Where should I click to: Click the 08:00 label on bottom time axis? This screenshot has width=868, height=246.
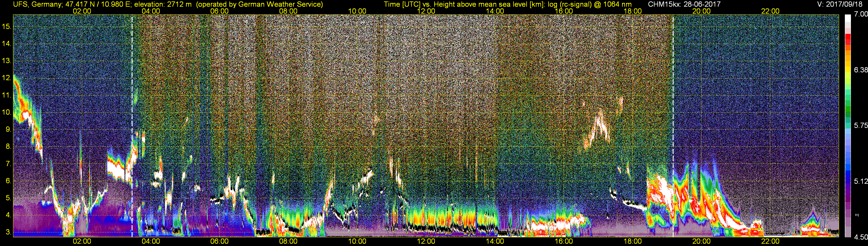[x=288, y=242]
